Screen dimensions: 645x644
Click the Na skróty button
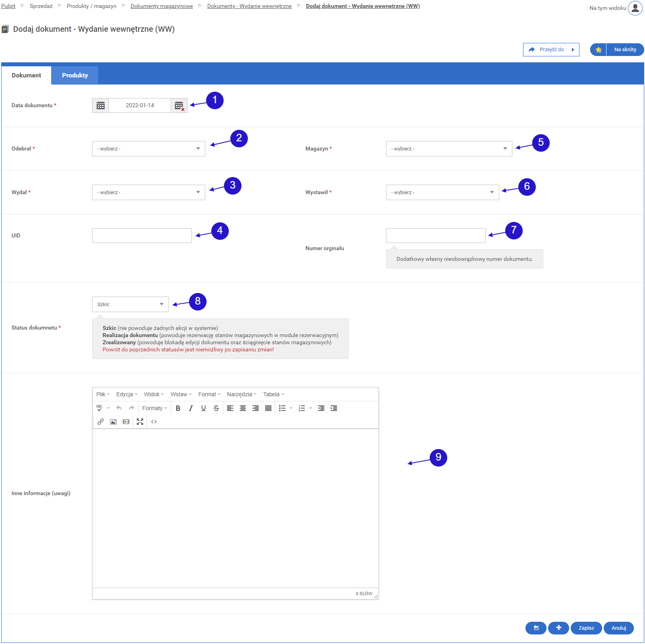[x=625, y=50]
